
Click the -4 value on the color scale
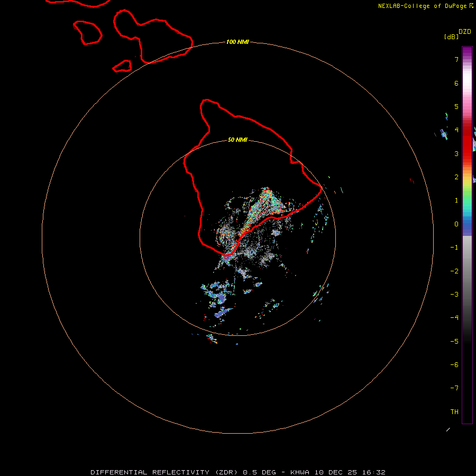tap(454, 318)
